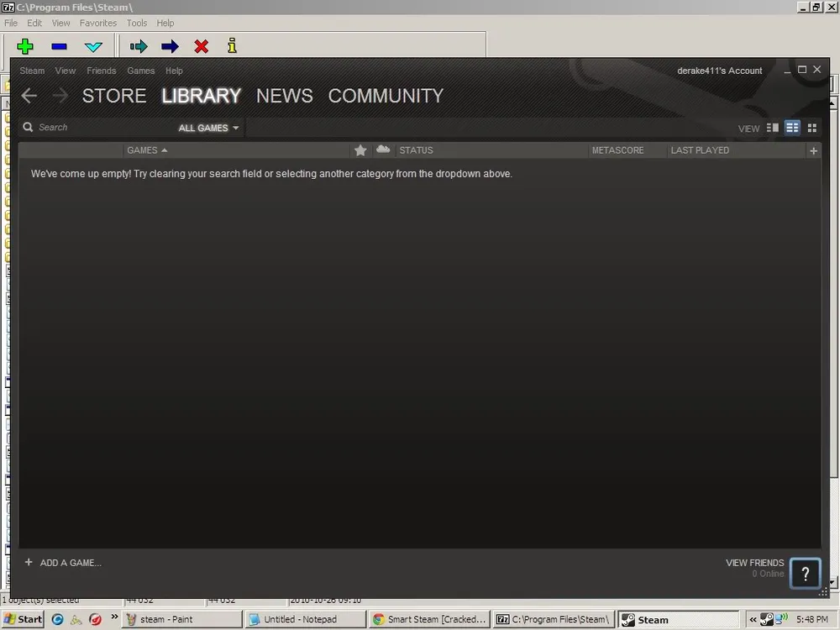The image size is (840, 630).
Task: Open the STORE tab
Action: coord(114,96)
